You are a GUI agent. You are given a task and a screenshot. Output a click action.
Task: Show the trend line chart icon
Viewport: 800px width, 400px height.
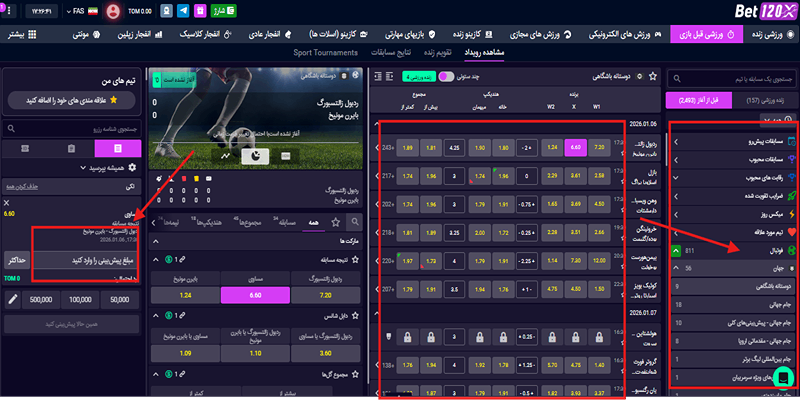tap(224, 156)
